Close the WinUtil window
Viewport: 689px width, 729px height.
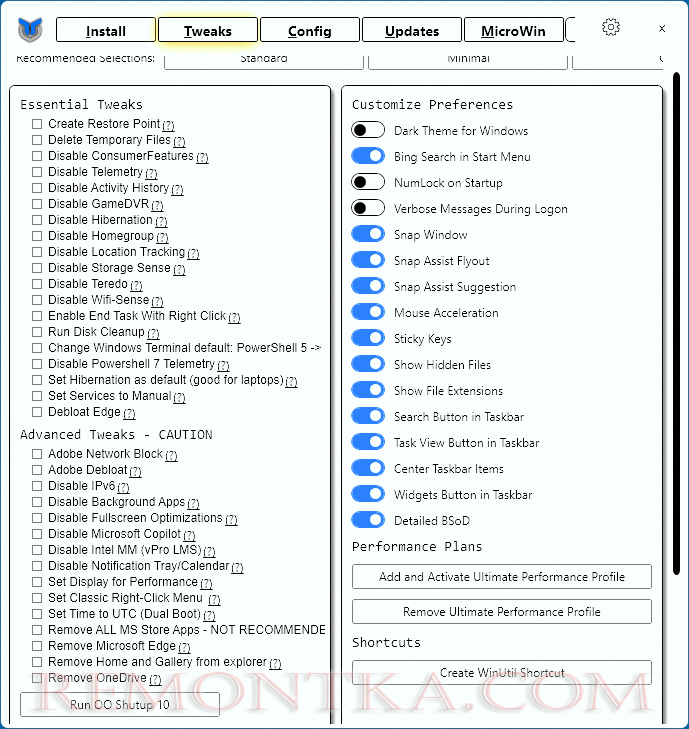tap(662, 28)
